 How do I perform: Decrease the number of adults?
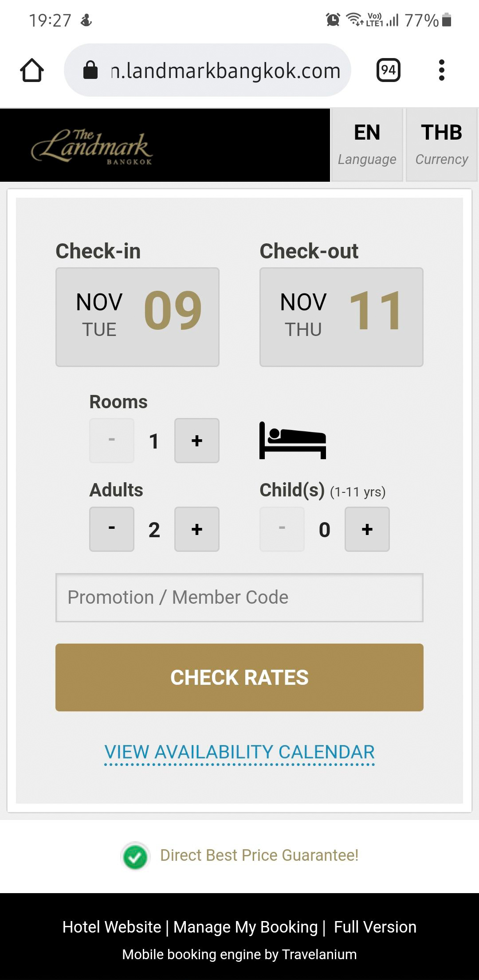pos(112,529)
